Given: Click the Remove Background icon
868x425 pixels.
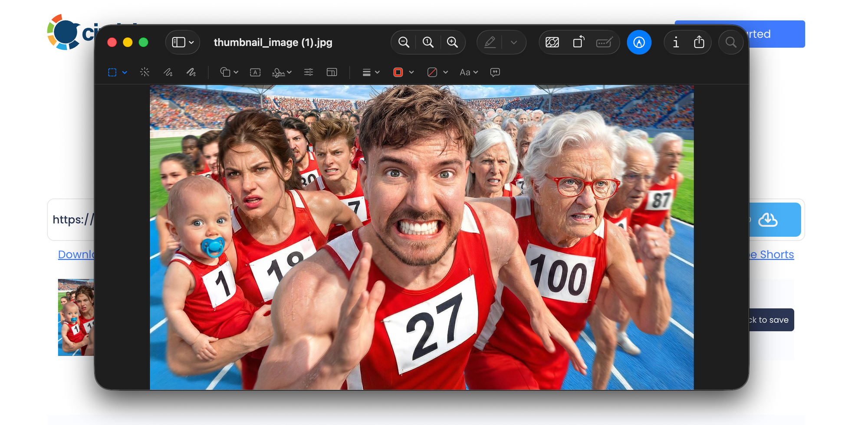Looking at the screenshot, I should pos(552,42).
